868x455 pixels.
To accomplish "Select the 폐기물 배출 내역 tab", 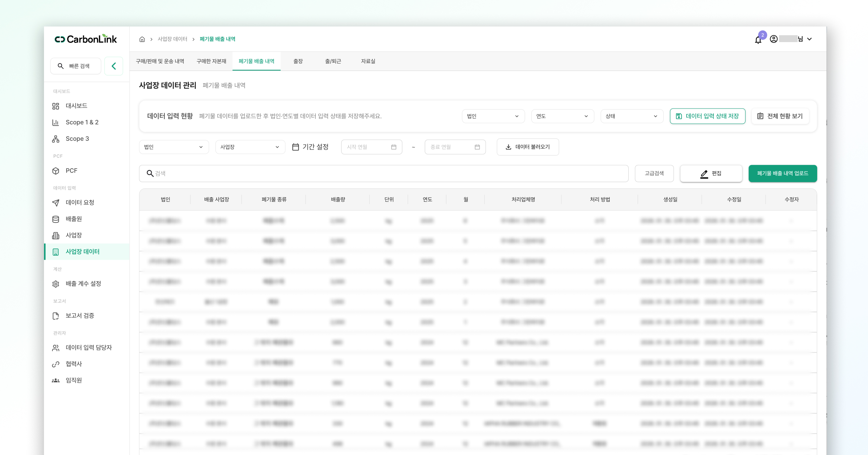I will coord(256,61).
